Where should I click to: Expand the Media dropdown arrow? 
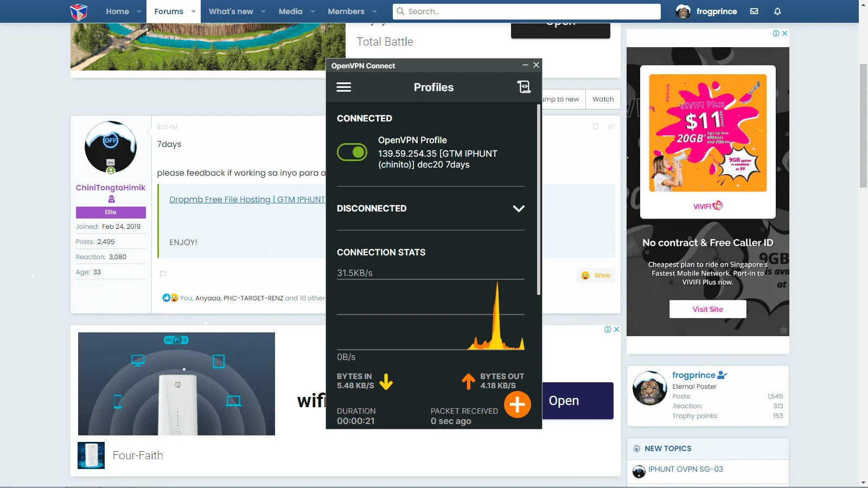click(x=312, y=11)
